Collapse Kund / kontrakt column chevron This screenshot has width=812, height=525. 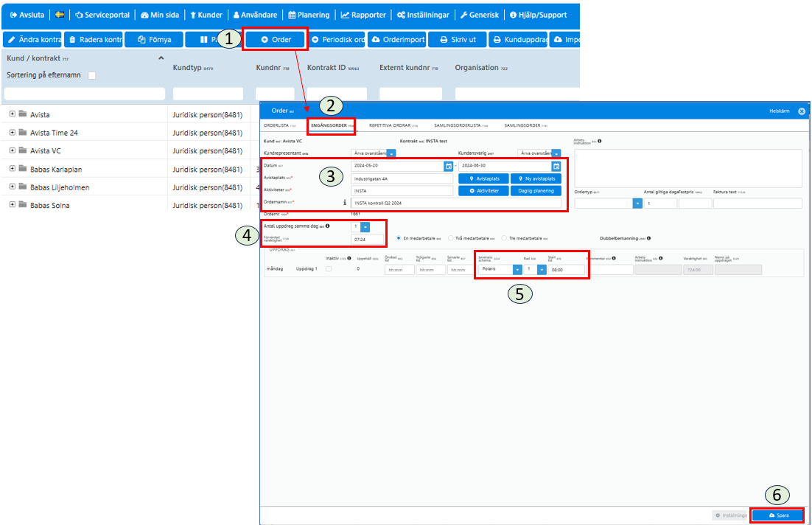coord(161,58)
